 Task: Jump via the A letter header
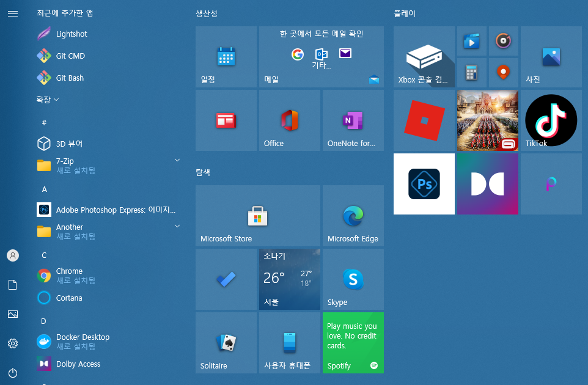point(44,189)
